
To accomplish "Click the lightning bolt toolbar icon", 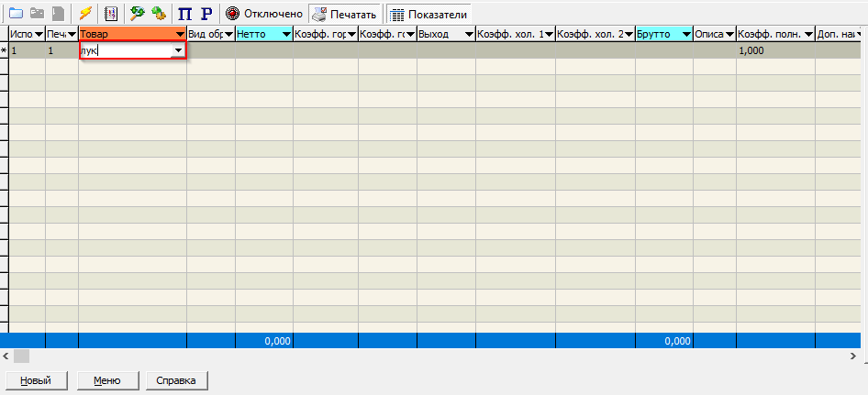I will point(85,14).
